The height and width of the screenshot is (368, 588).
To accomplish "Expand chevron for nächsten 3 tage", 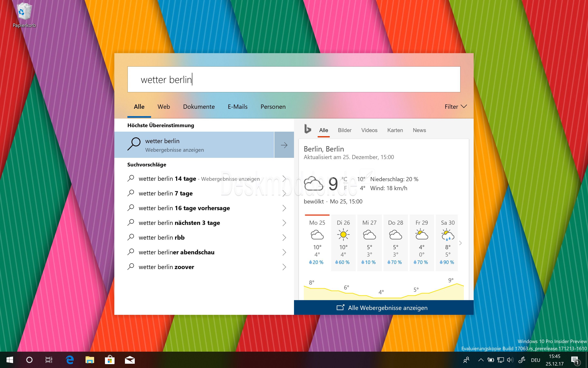I will [284, 223].
